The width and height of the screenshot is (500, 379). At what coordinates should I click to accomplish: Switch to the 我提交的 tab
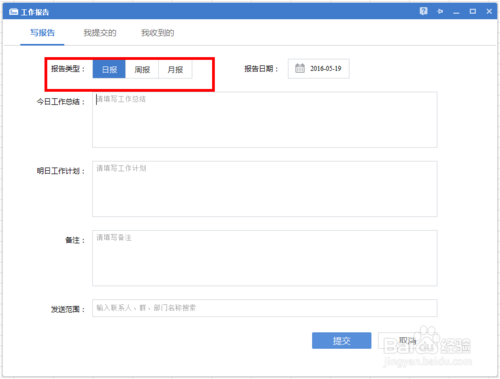click(x=100, y=33)
